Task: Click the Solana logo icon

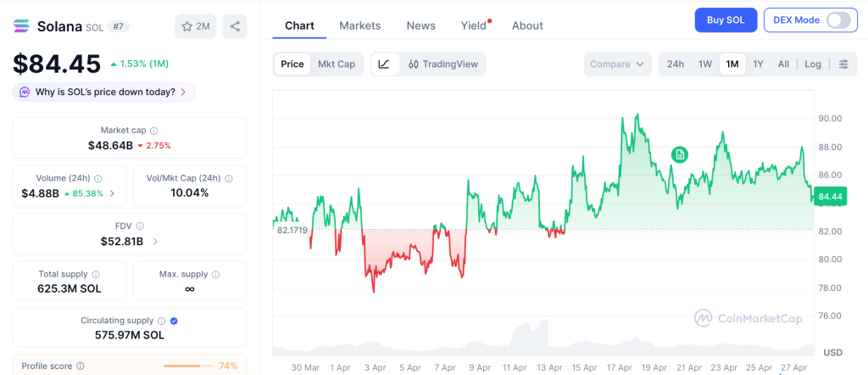Action: 21,26
